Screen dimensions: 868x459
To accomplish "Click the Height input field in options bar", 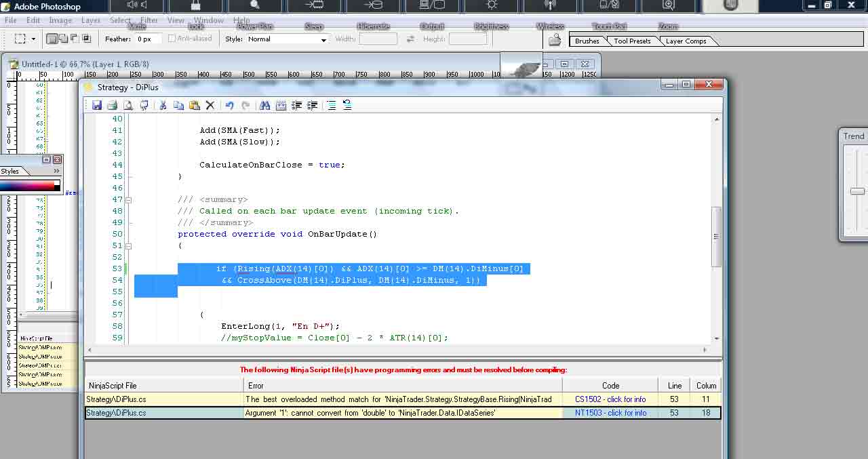I will (x=468, y=39).
